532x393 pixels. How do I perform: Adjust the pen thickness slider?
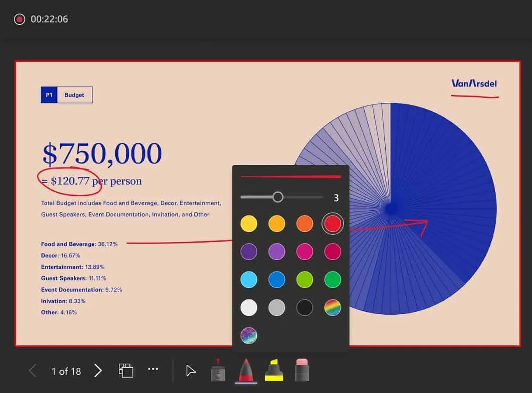[x=278, y=197]
